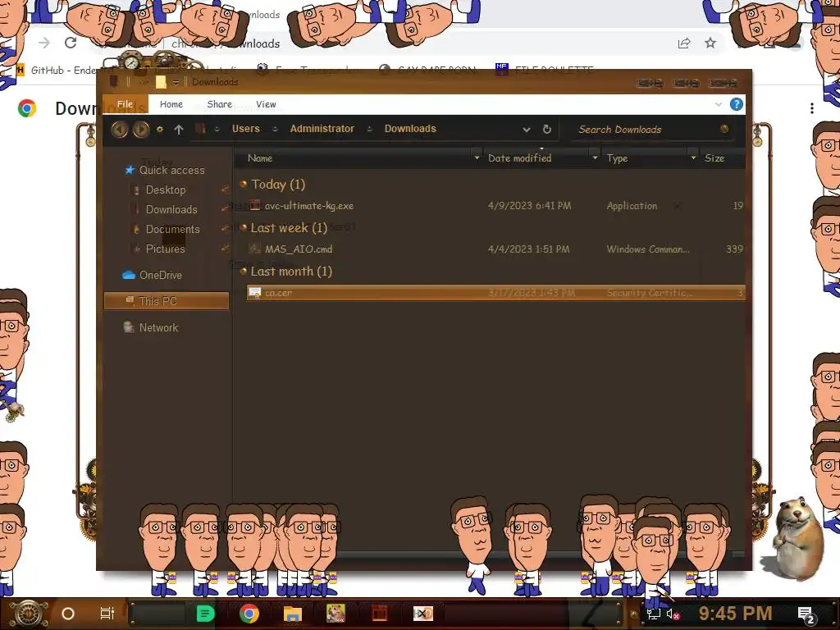The width and height of the screenshot is (840, 630).
Task: Open the Name column filter dropdown
Action: click(x=477, y=158)
